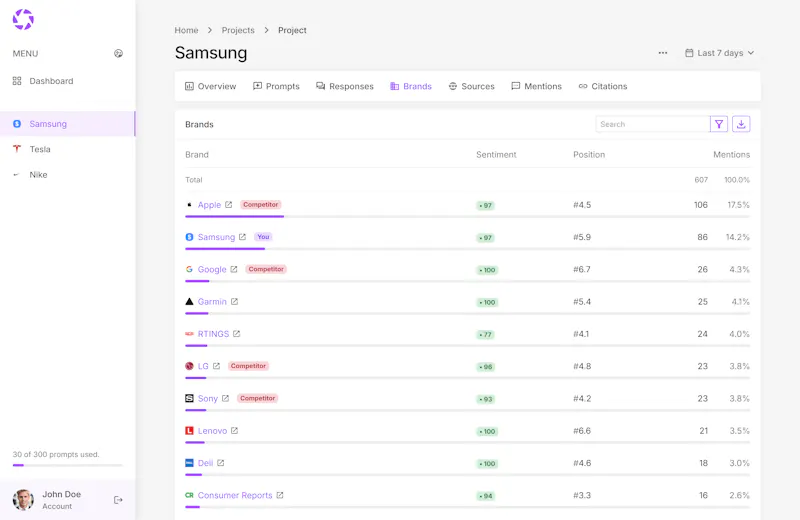Click the You badge on Samsung row

coord(263,237)
